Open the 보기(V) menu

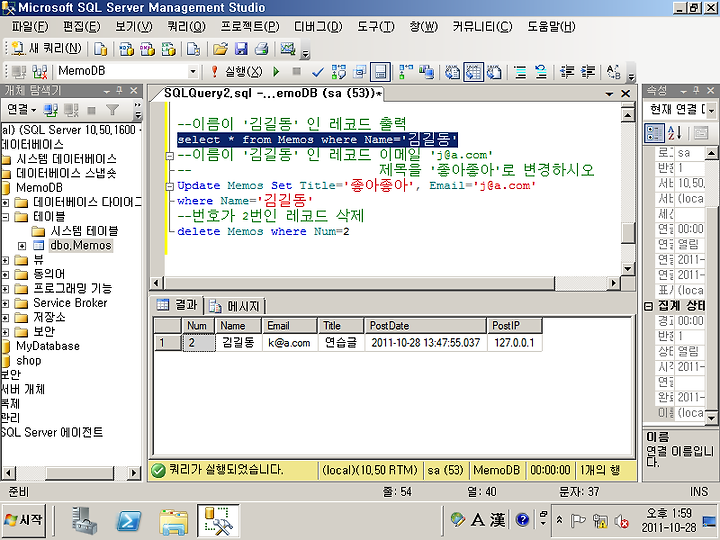coord(134,27)
